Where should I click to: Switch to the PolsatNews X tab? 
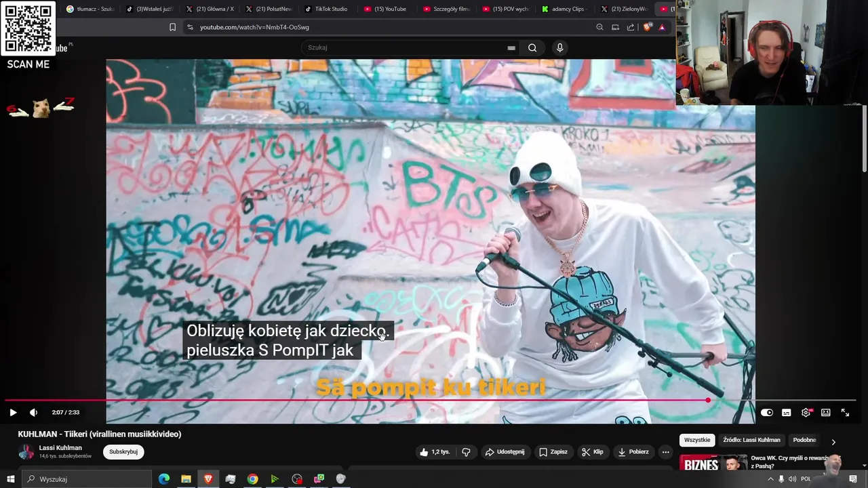269,9
